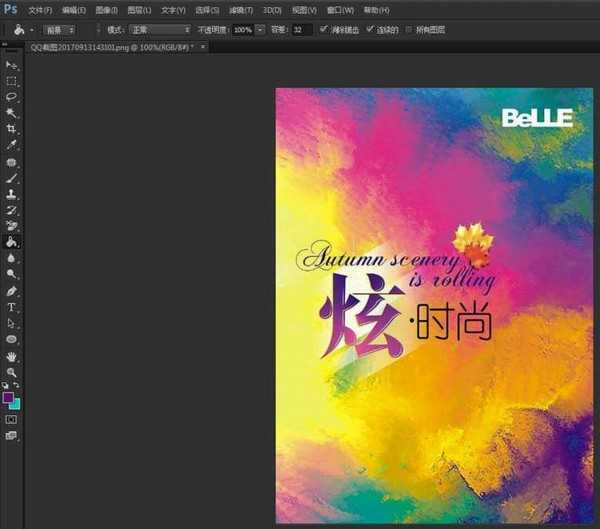Select the Move tool
Viewport: 600px width, 529px height.
click(12, 64)
